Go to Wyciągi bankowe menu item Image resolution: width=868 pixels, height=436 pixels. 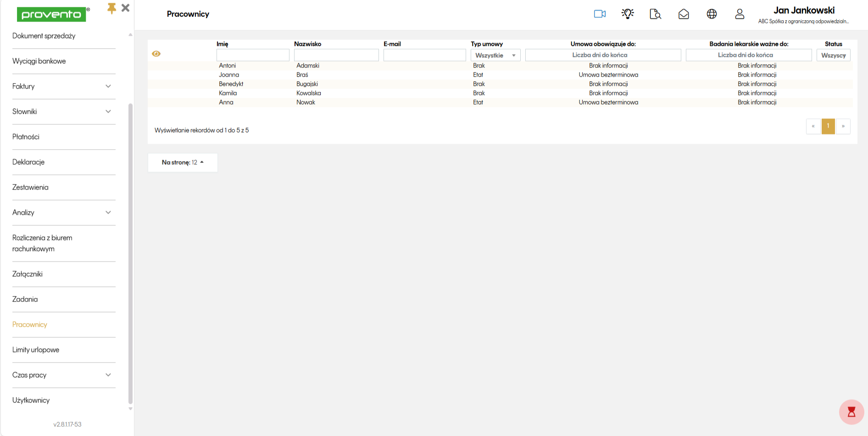pyautogui.click(x=39, y=61)
